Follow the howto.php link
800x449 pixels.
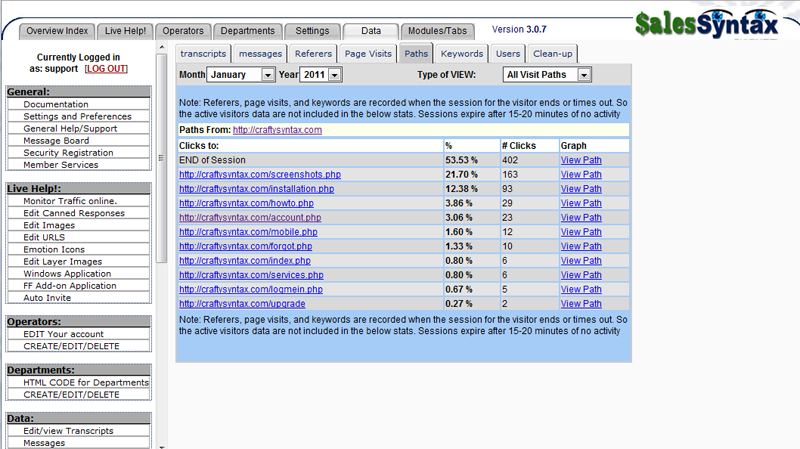[246, 203]
